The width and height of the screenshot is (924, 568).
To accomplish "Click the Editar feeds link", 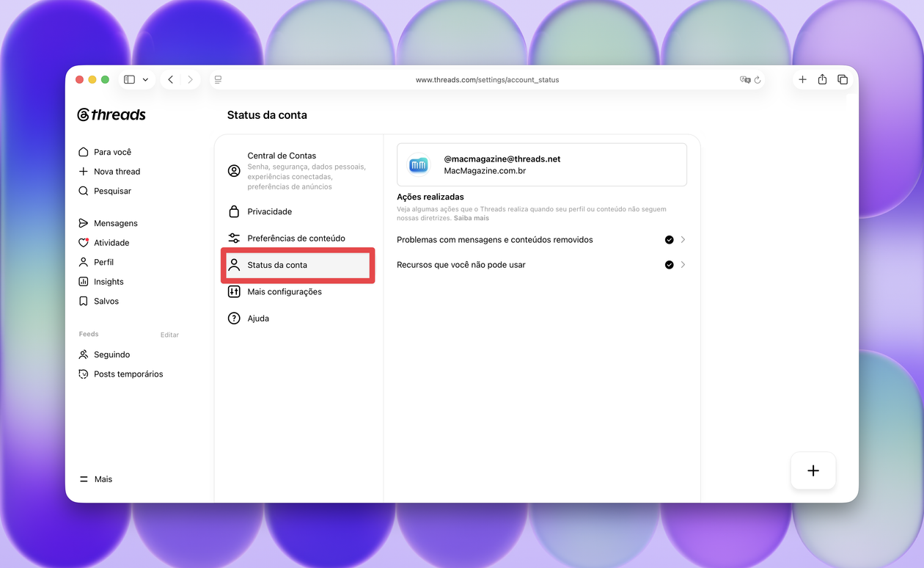I will pyautogui.click(x=169, y=335).
